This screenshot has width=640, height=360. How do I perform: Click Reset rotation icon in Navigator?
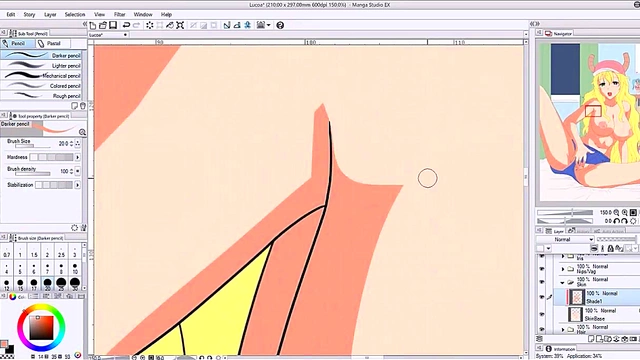click(633, 221)
